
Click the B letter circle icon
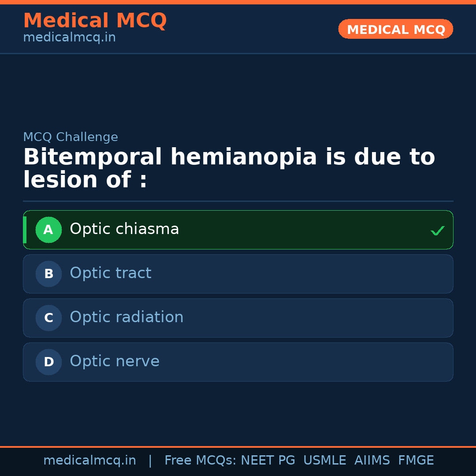tap(48, 274)
